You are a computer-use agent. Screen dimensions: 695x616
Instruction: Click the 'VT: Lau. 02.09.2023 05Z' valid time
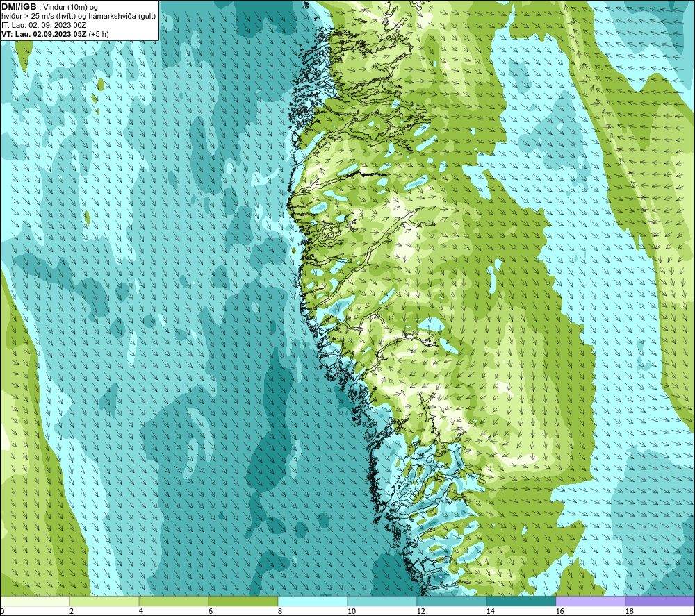(44, 33)
